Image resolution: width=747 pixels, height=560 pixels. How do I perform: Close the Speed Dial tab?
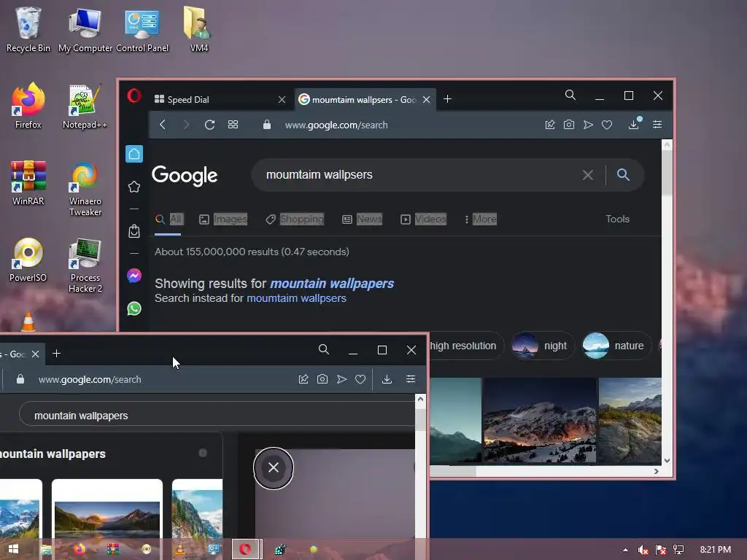click(x=282, y=99)
